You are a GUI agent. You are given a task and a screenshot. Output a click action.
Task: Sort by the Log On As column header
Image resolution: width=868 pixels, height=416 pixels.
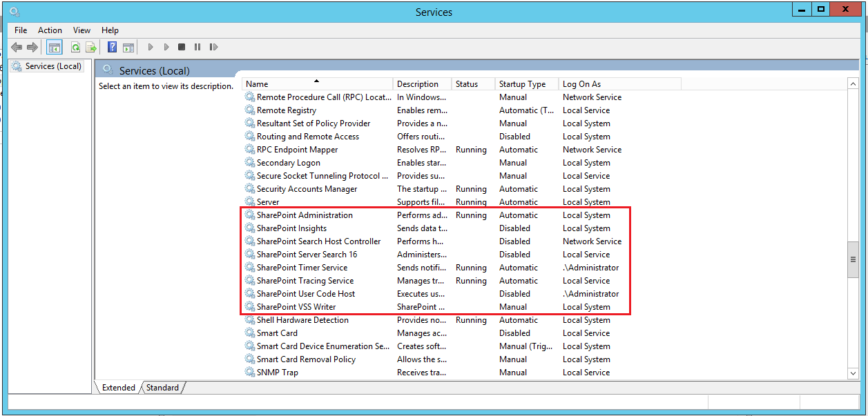click(619, 84)
